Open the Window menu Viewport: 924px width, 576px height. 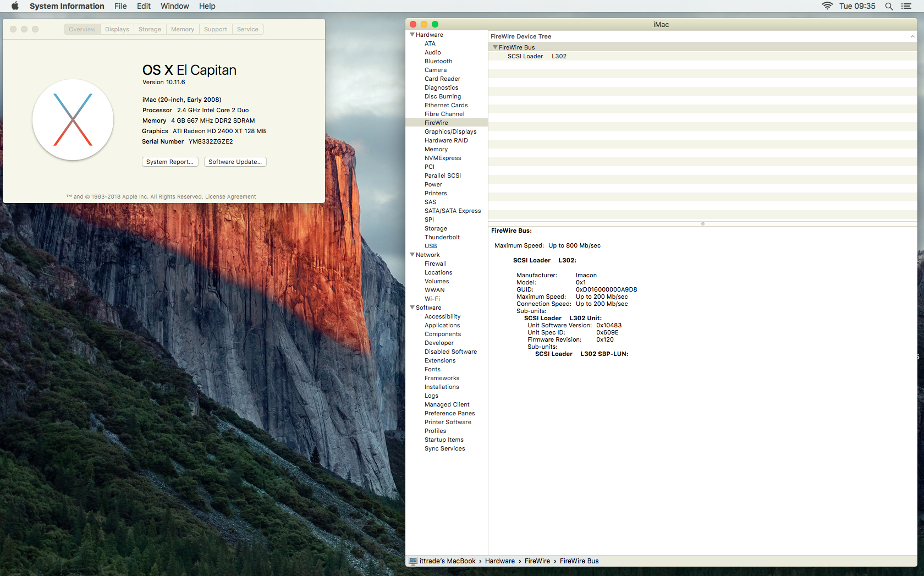tap(174, 6)
